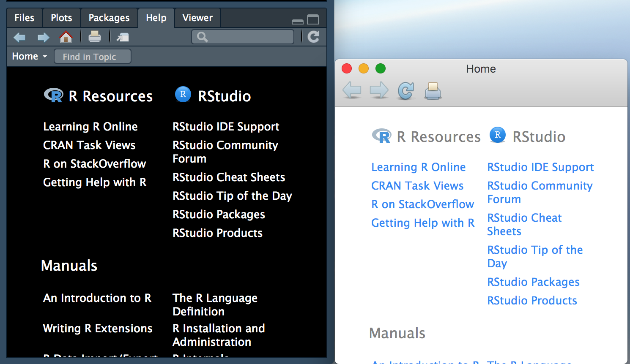The image size is (630, 364).
Task: Open R on StackOverflow in Help pane
Action: [x=95, y=164]
